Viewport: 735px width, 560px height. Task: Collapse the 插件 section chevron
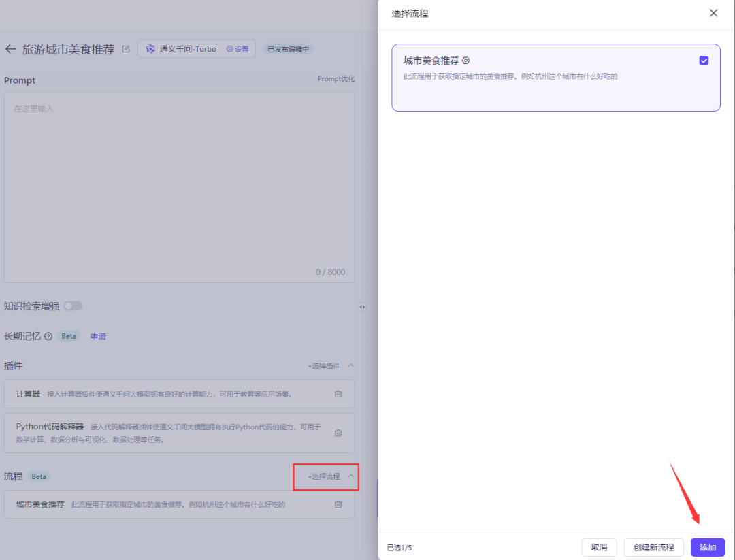click(x=350, y=365)
